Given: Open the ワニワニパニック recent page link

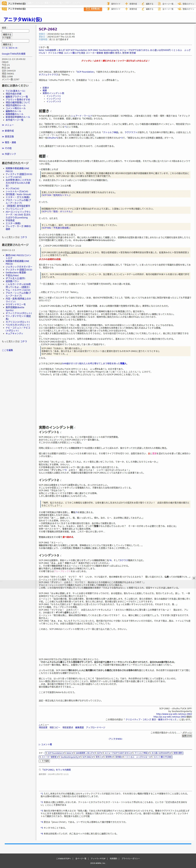Looking at the screenshot, I should click(15, 209).
